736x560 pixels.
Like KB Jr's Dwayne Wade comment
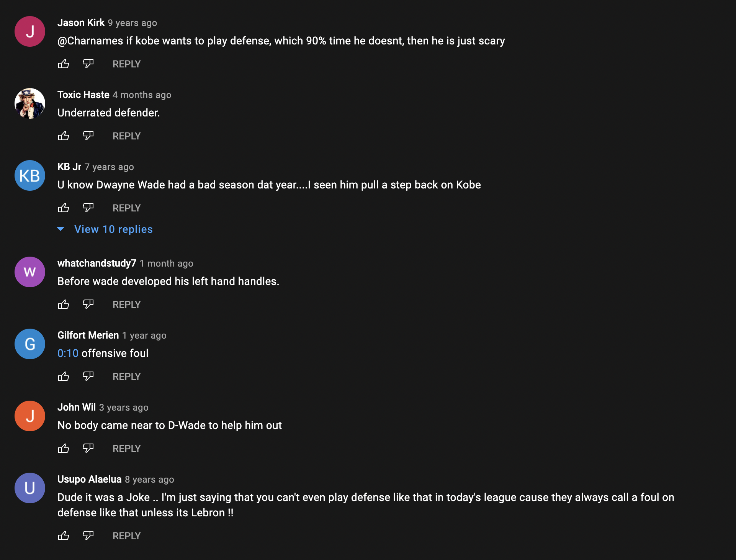[x=64, y=208]
